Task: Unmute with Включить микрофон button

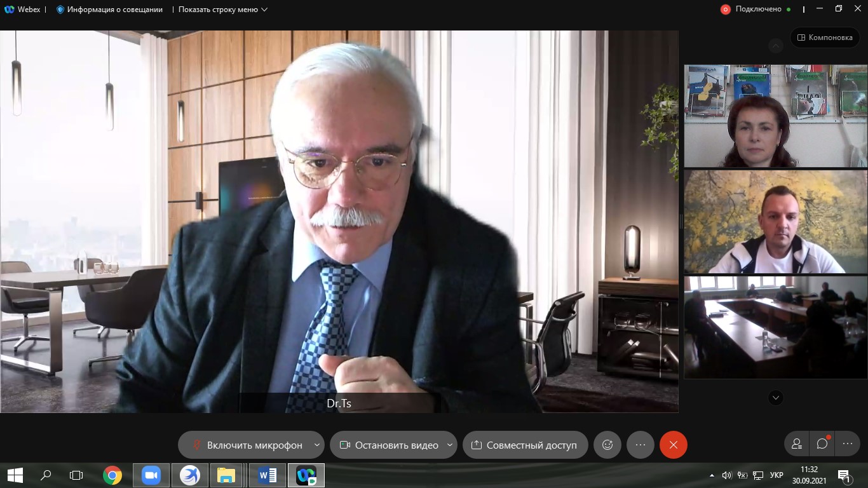Action: [247, 445]
